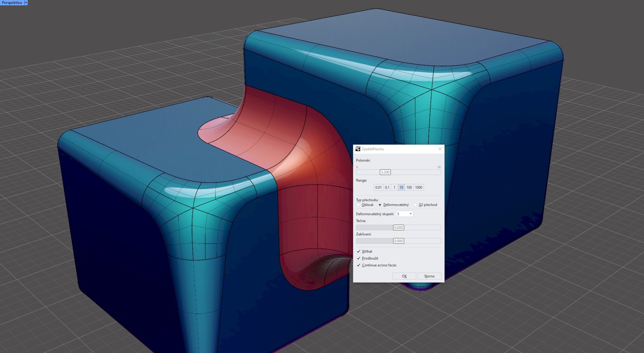Set Range to 1
This screenshot has width=644, height=353.
click(394, 187)
